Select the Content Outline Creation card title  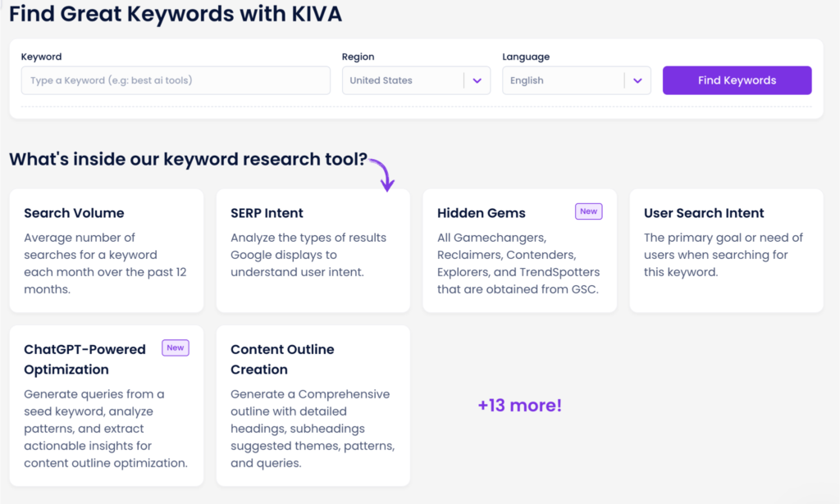(282, 360)
